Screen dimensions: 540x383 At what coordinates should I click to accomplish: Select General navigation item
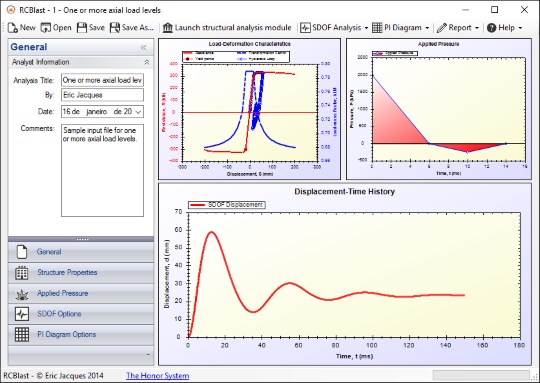click(x=81, y=252)
